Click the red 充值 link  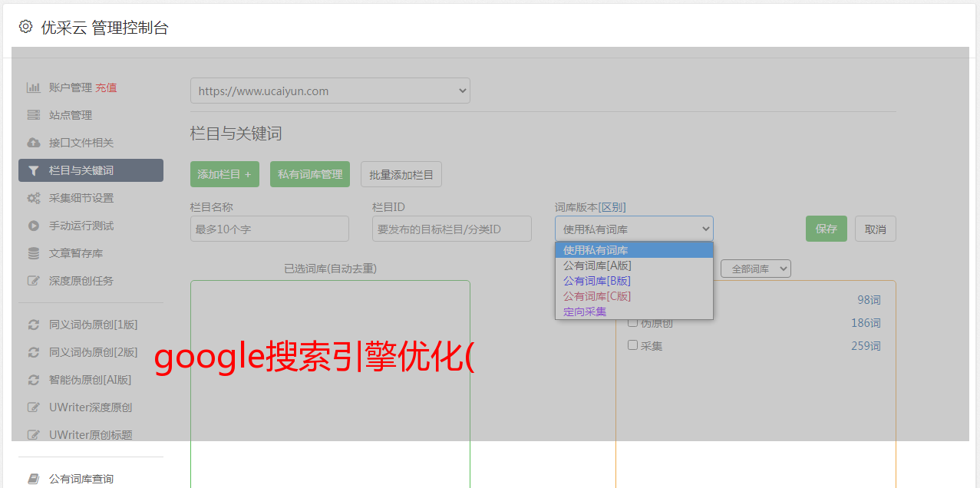106,87
